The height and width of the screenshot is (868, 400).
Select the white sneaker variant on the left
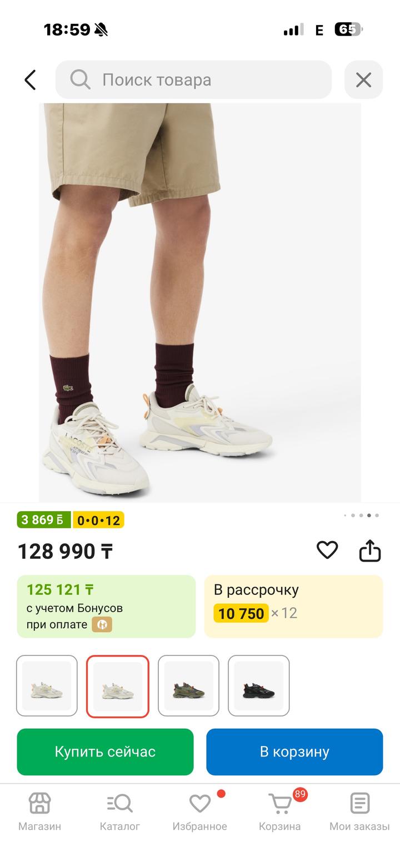[x=47, y=685]
